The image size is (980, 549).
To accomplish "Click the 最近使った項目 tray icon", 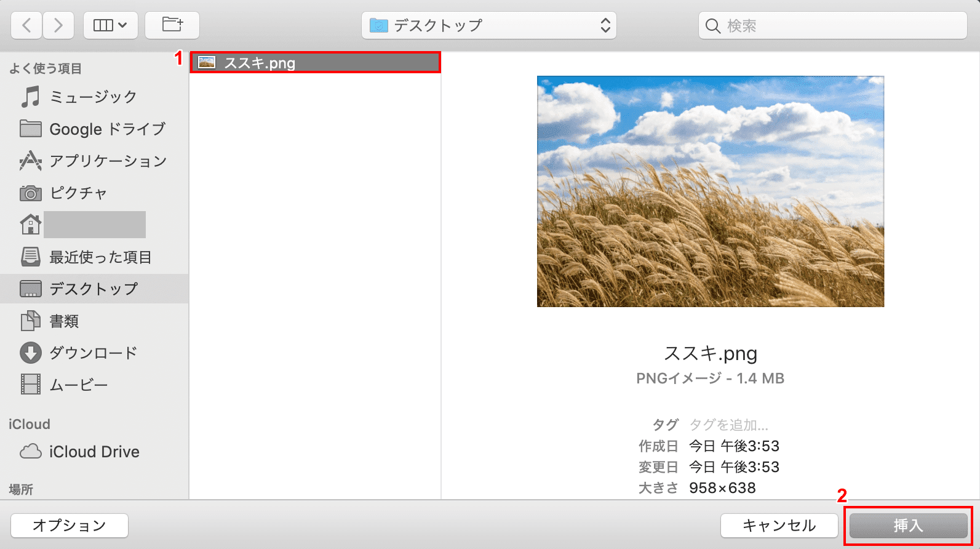I will point(30,257).
